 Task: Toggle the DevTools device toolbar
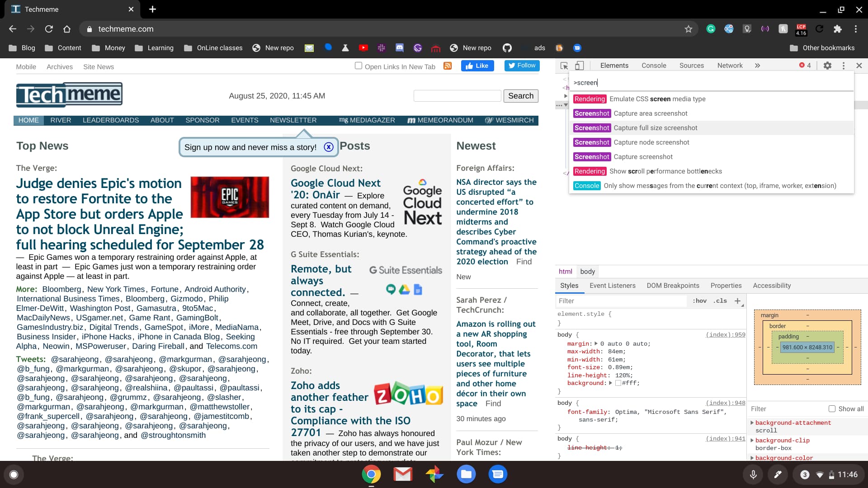[x=580, y=66]
